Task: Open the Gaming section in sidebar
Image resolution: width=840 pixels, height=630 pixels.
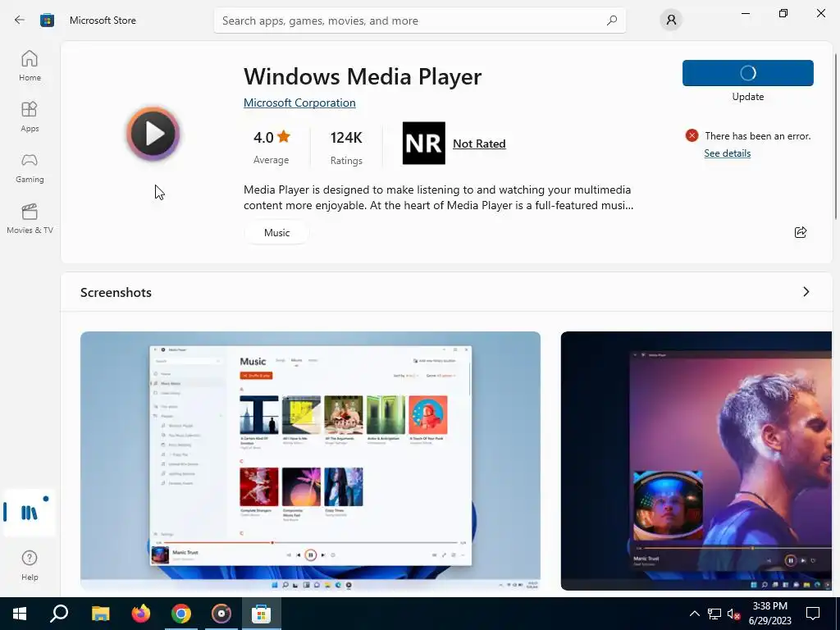Action: [x=30, y=167]
